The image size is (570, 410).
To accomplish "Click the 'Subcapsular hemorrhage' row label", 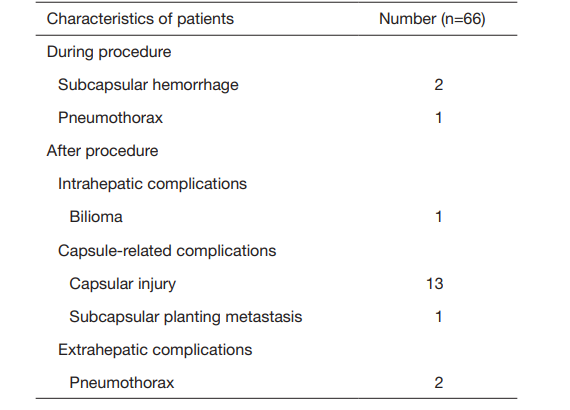I will coord(148,85).
